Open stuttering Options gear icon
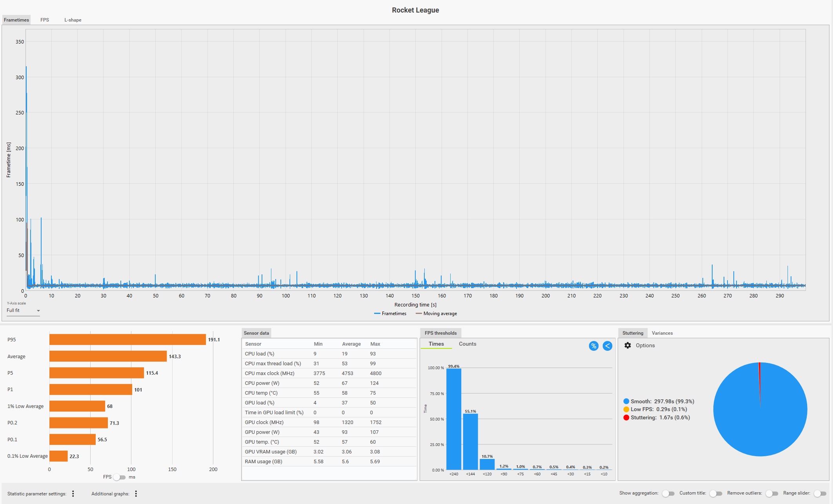833x504 pixels. tap(627, 345)
